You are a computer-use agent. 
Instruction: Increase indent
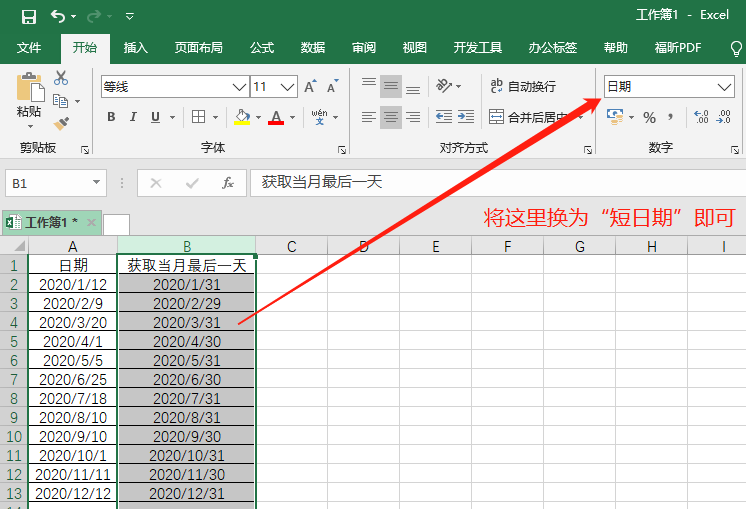466,117
